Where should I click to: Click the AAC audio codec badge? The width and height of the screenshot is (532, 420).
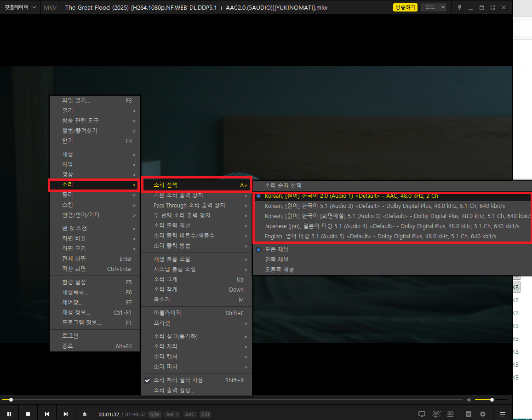(190, 414)
